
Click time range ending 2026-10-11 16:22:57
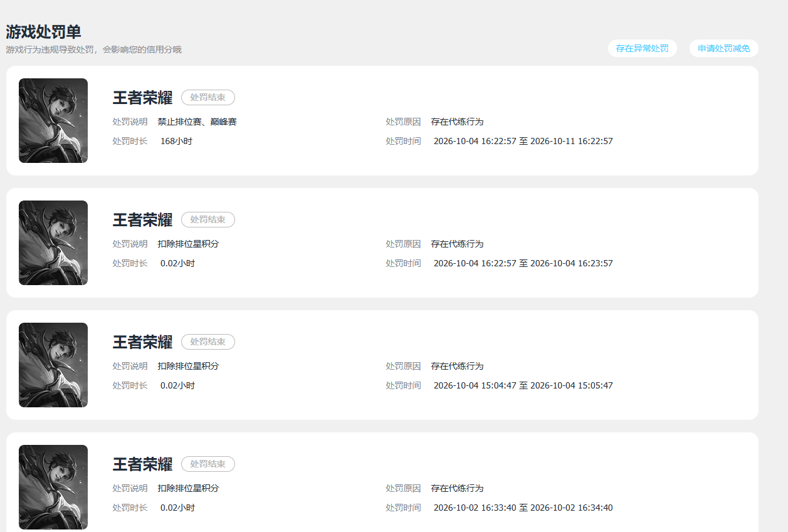tap(523, 141)
